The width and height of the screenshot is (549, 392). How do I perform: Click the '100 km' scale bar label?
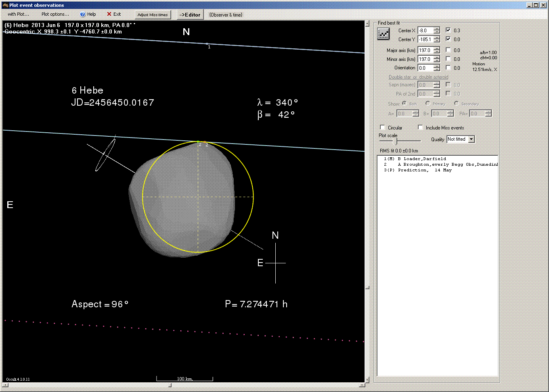(x=185, y=379)
